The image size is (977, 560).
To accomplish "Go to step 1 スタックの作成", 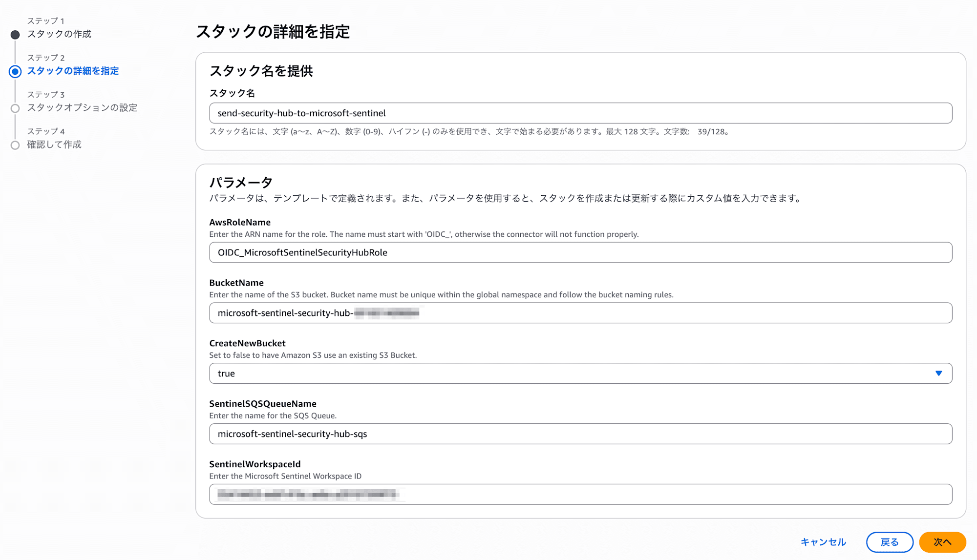I will (x=59, y=34).
